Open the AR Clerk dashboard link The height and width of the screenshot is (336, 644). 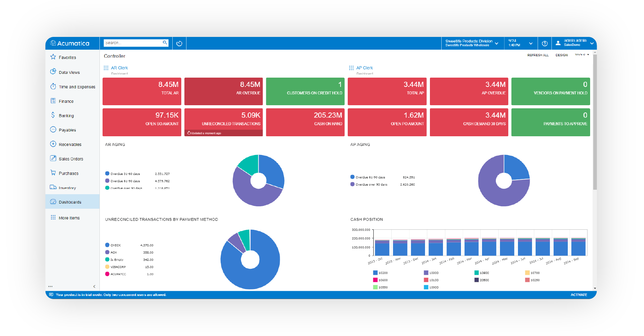point(119,68)
